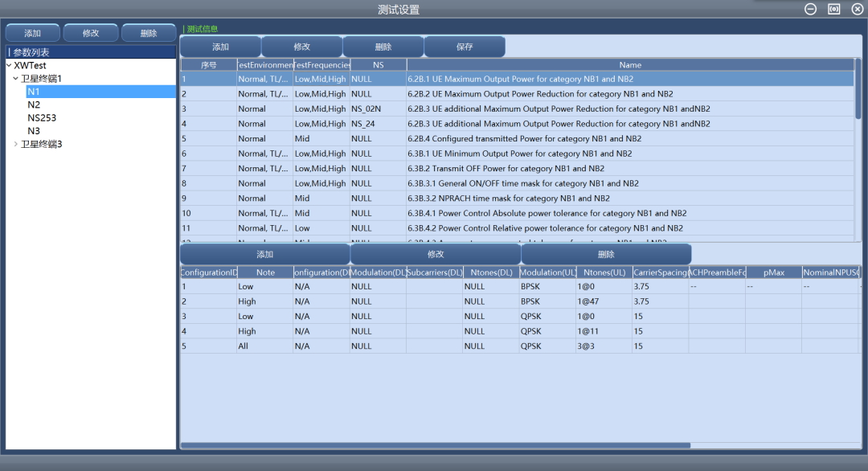
Task: Click the restore window icon in title bar
Action: pyautogui.click(x=834, y=9)
